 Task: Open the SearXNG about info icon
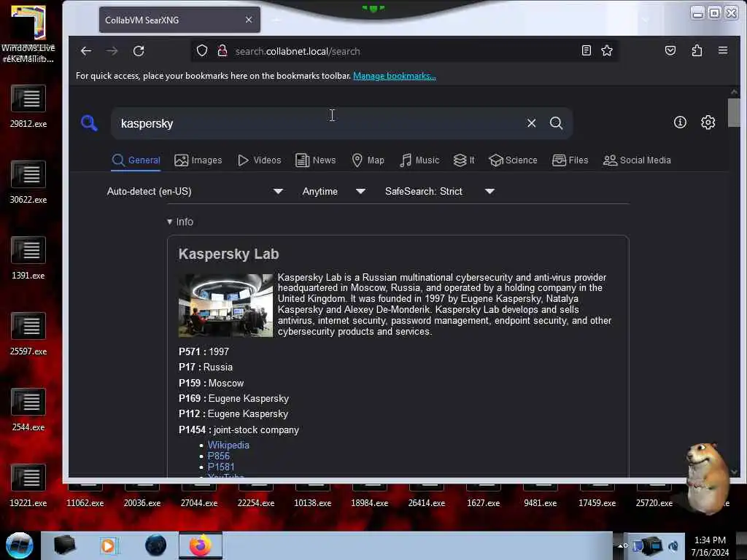[680, 122]
